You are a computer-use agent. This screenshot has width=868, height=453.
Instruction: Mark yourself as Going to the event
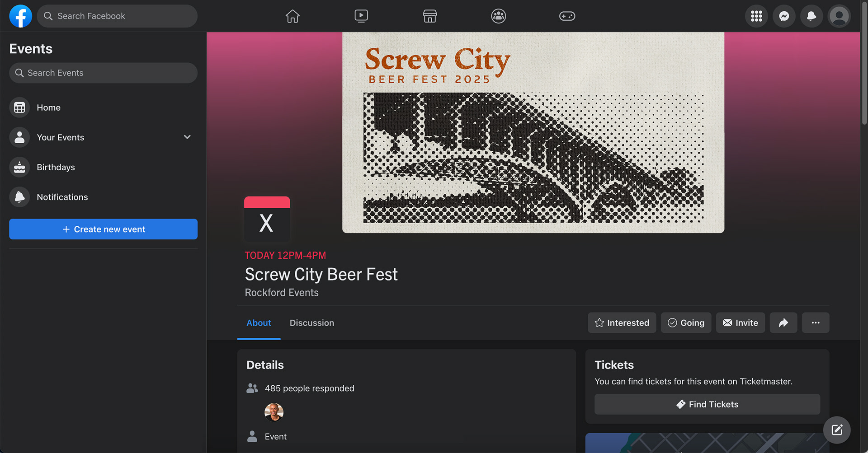686,323
